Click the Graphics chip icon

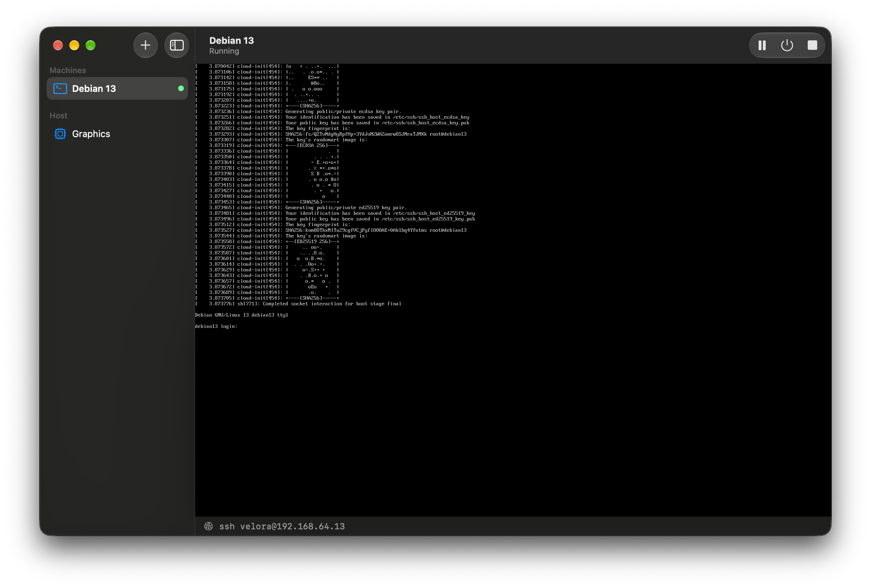[x=60, y=134]
